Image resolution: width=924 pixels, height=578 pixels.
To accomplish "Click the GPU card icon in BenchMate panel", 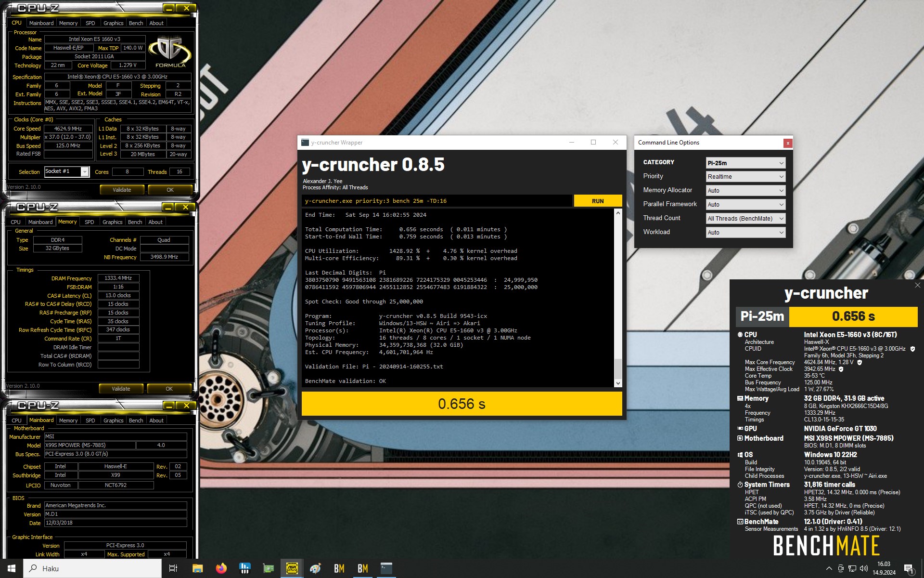I will pyautogui.click(x=740, y=428).
